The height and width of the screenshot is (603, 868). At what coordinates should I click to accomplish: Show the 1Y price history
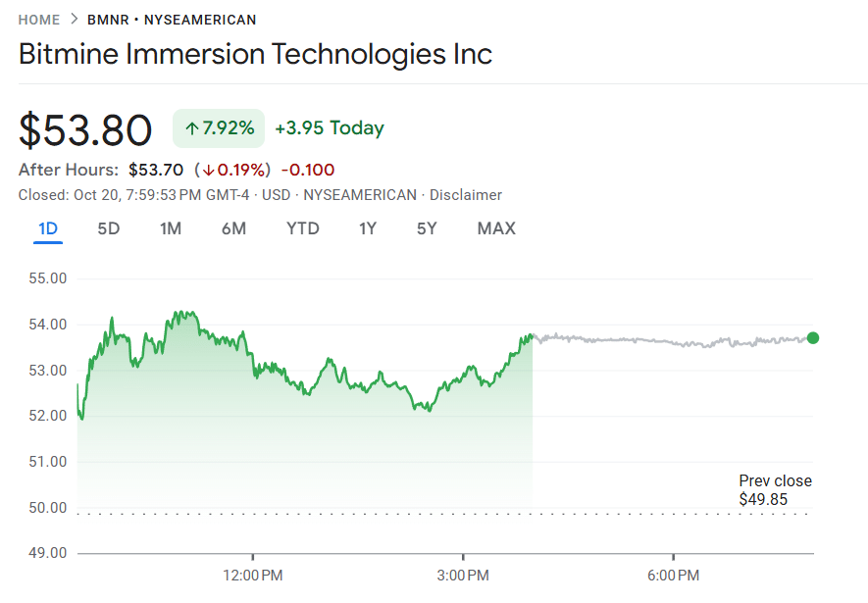point(367,227)
